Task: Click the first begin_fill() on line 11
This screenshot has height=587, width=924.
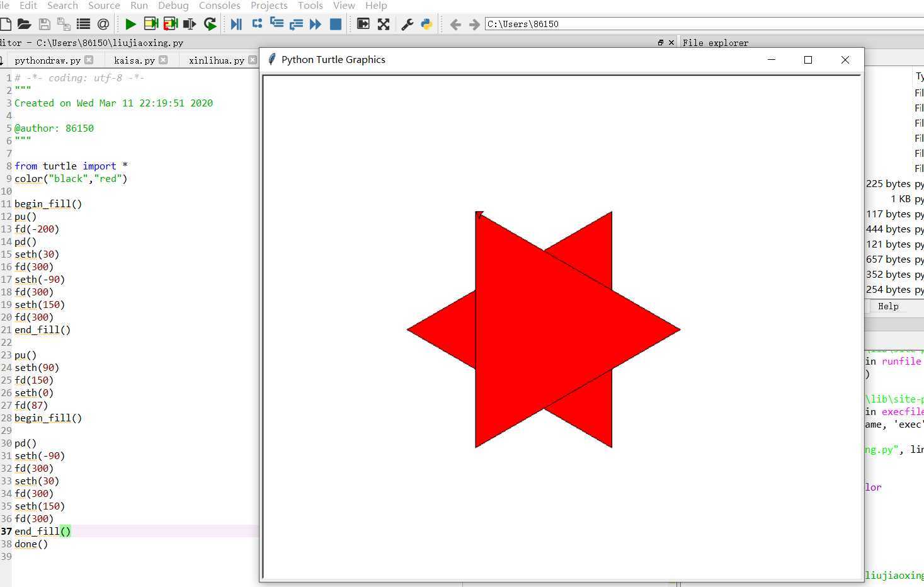Action: pos(48,204)
